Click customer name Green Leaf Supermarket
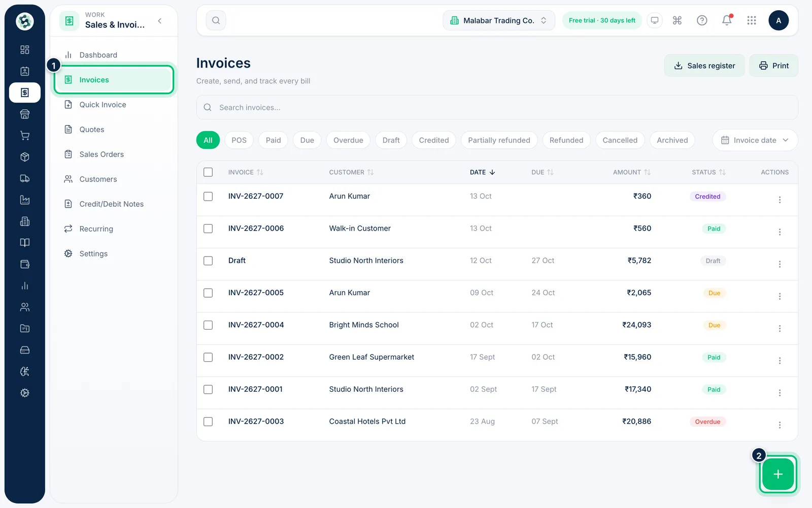 point(371,357)
